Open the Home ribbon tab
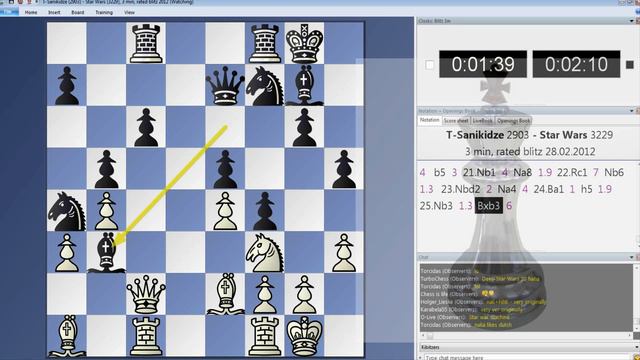Screen dimensions: 640x360 (x=31, y=12)
